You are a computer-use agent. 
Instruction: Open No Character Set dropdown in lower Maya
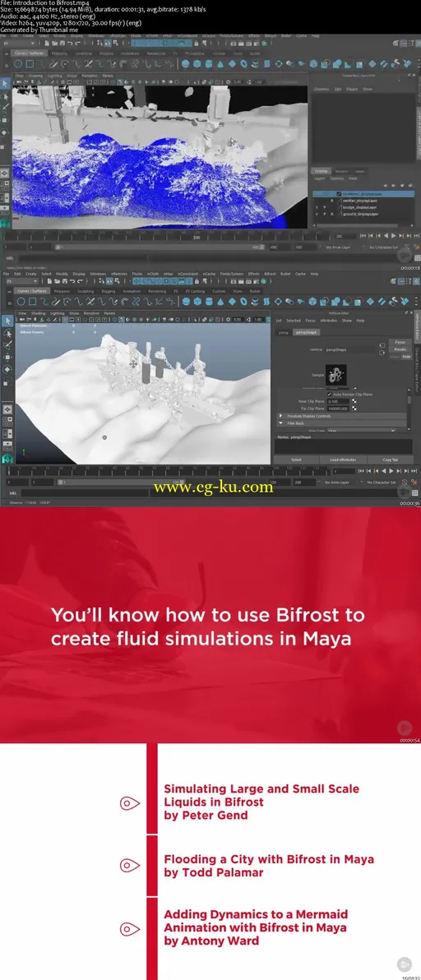382,483
